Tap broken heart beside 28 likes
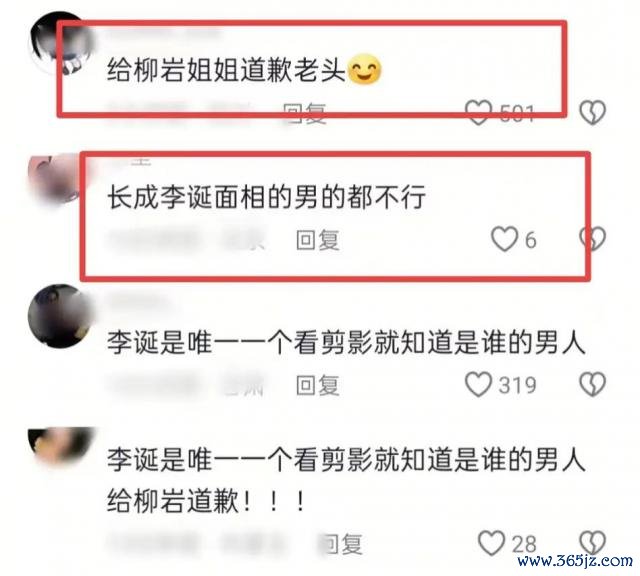 [x=593, y=543]
